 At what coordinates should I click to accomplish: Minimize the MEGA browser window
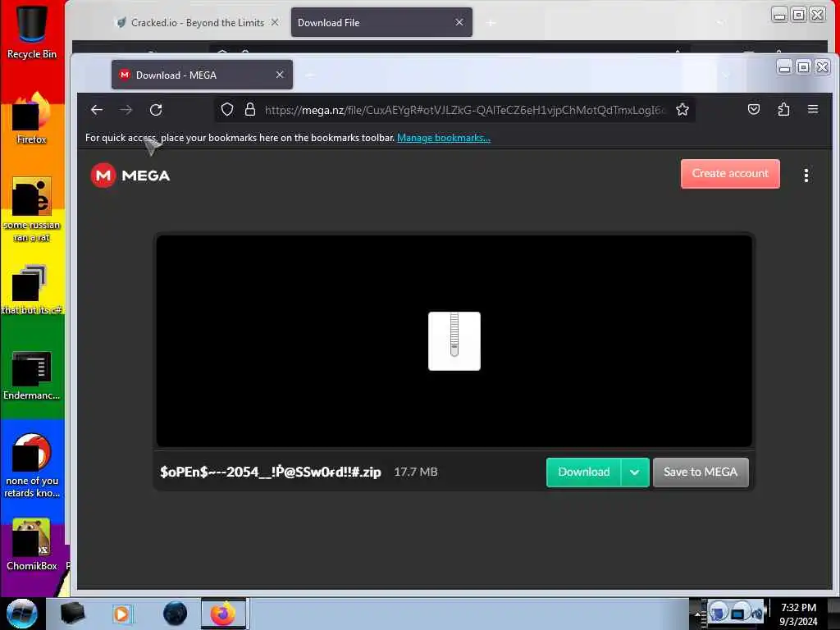click(x=784, y=67)
